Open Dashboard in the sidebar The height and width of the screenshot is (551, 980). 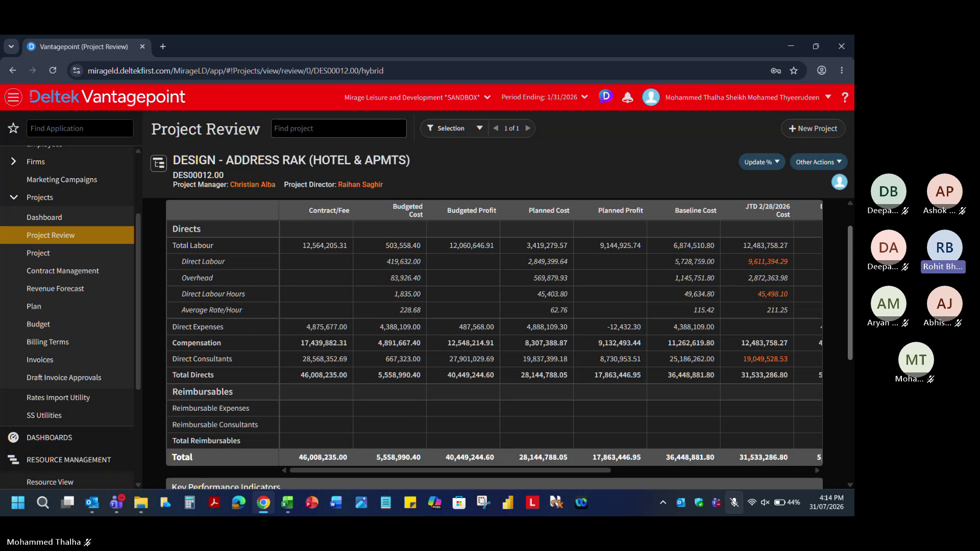(44, 217)
